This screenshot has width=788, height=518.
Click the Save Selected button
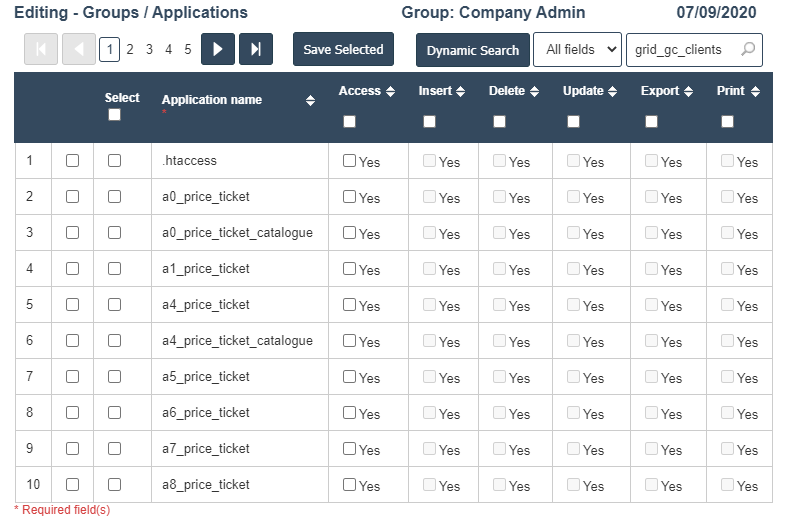tap(343, 49)
